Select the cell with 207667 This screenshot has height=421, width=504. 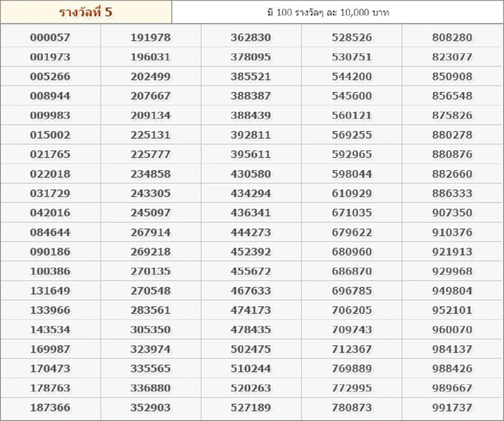point(150,96)
